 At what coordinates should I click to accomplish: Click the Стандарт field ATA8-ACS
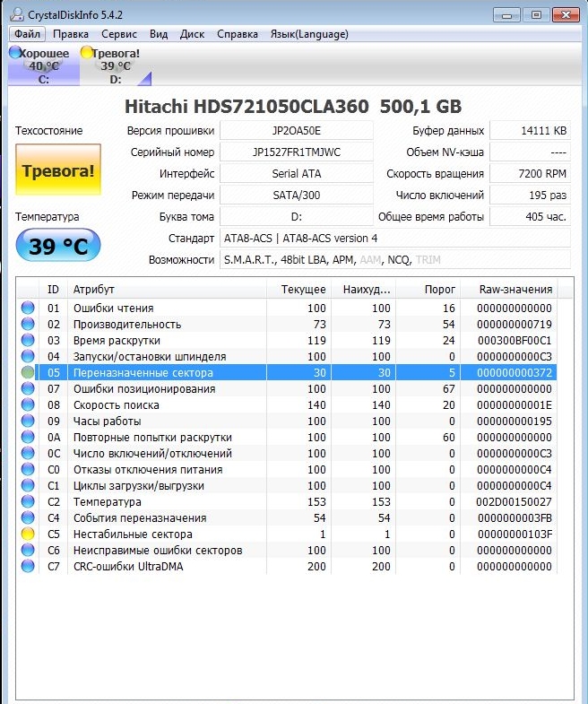pyautogui.click(x=395, y=239)
